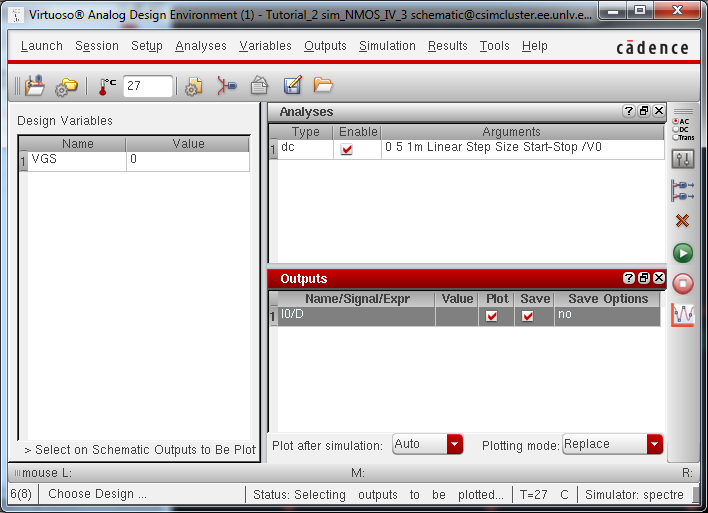Screen dimensions: 708x513
Task: Click the choose analyses toolbar icon
Action: point(226,85)
